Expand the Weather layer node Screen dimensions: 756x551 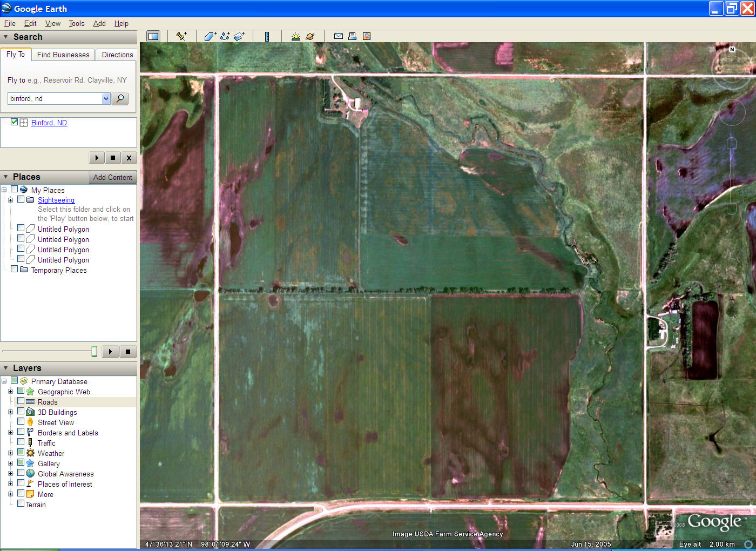pos(10,453)
